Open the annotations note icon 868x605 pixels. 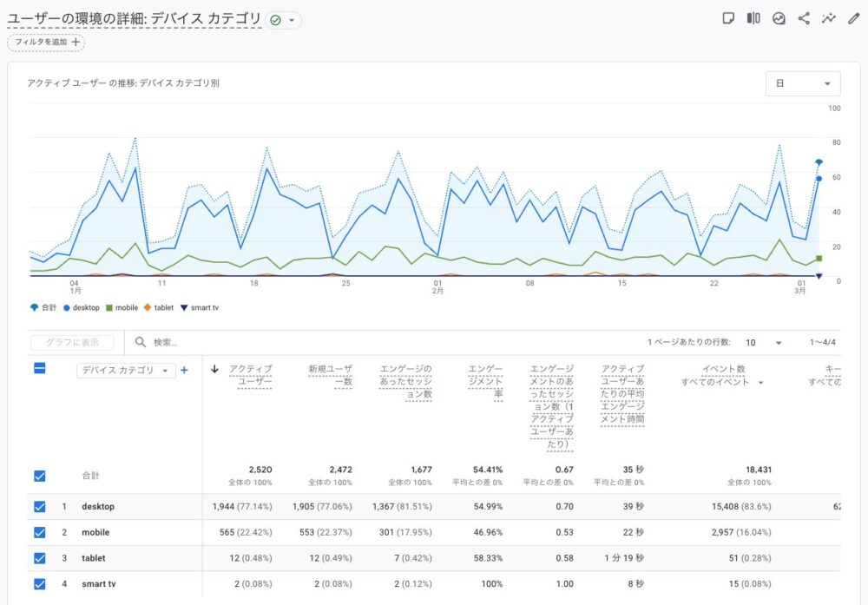(729, 18)
